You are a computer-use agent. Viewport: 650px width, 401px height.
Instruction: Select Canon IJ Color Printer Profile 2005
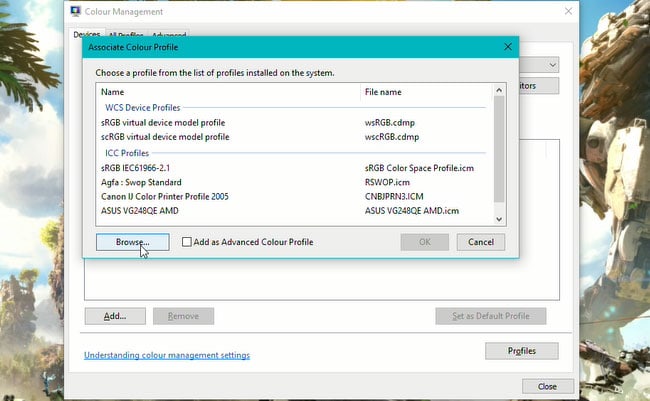point(165,197)
